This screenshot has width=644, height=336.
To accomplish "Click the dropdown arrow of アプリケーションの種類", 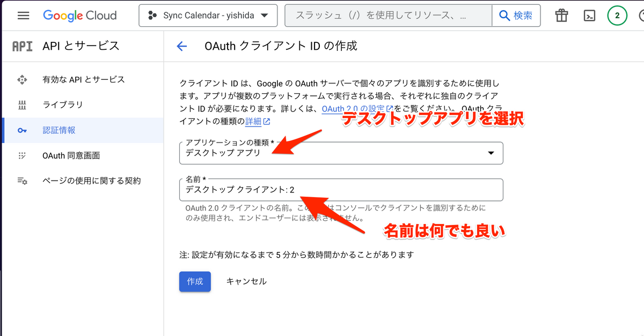I will [x=491, y=153].
